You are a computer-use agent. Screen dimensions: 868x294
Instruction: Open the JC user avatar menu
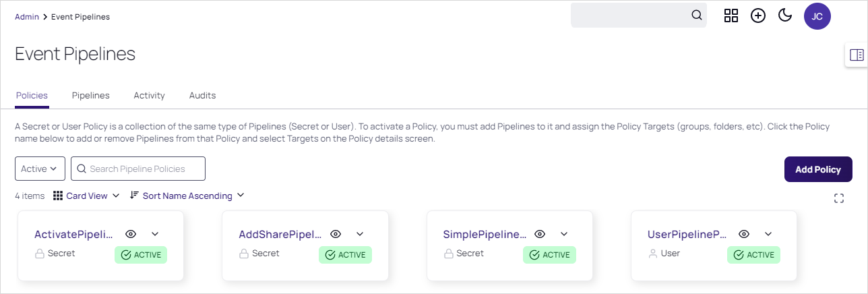click(817, 16)
